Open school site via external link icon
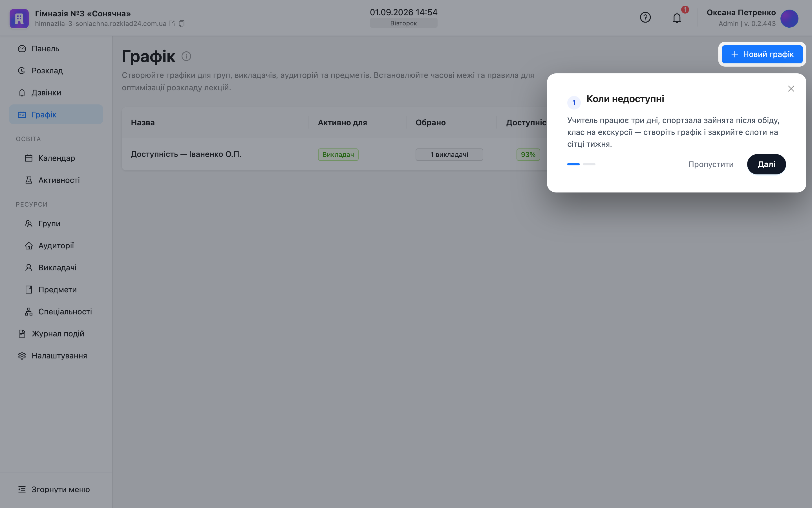The image size is (812, 508). [172, 23]
